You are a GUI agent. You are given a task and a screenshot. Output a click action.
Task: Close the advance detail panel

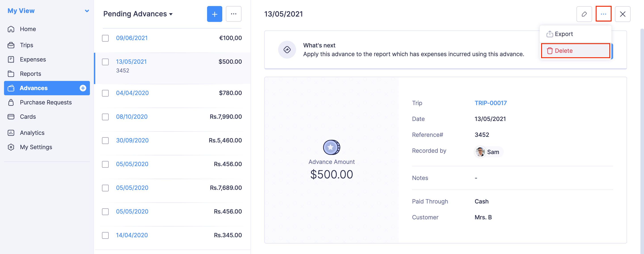623,14
